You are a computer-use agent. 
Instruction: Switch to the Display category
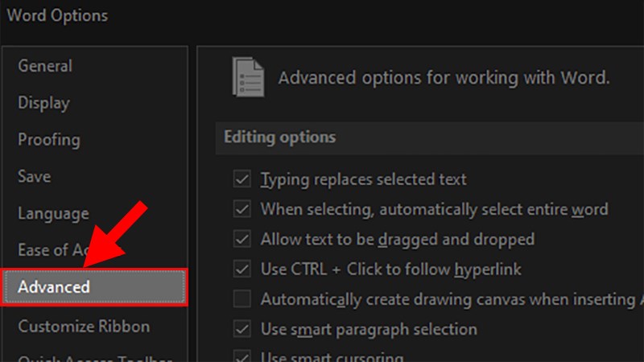coord(43,103)
